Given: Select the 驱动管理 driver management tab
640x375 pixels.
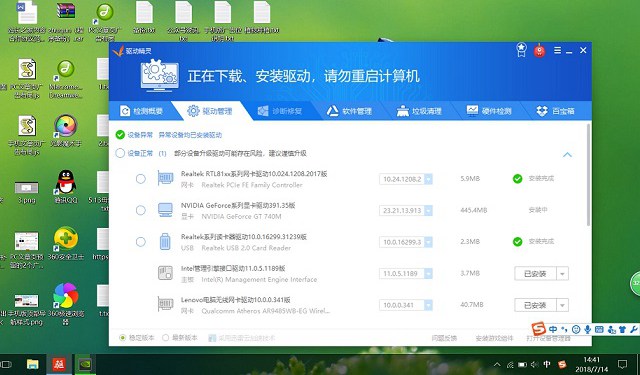Looking at the screenshot, I should click(x=209, y=111).
